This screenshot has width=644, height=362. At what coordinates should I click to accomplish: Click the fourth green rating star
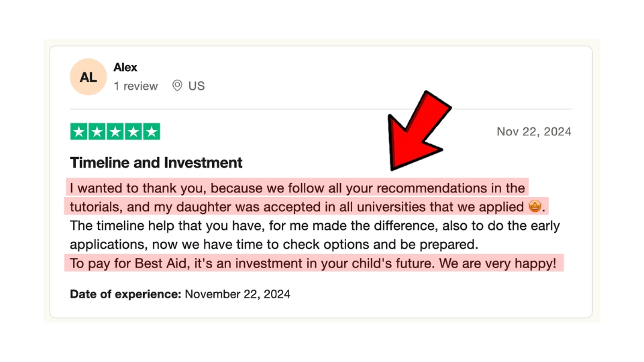coord(133,132)
